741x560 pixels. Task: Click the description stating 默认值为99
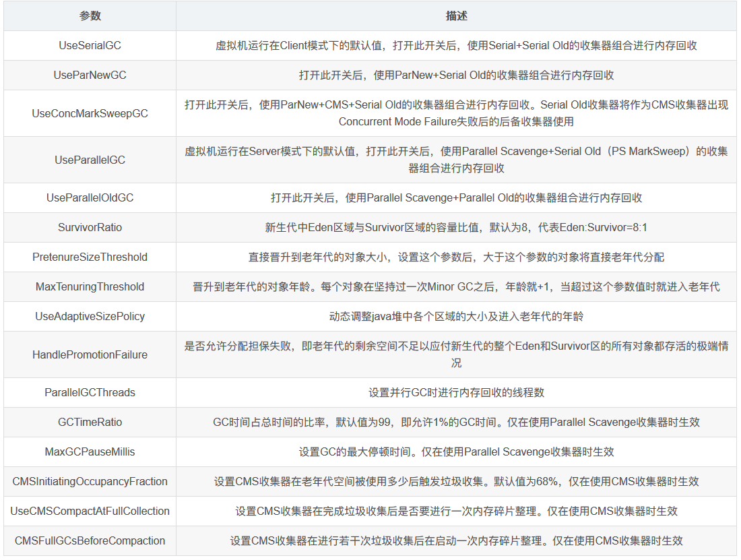pyautogui.click(x=456, y=423)
